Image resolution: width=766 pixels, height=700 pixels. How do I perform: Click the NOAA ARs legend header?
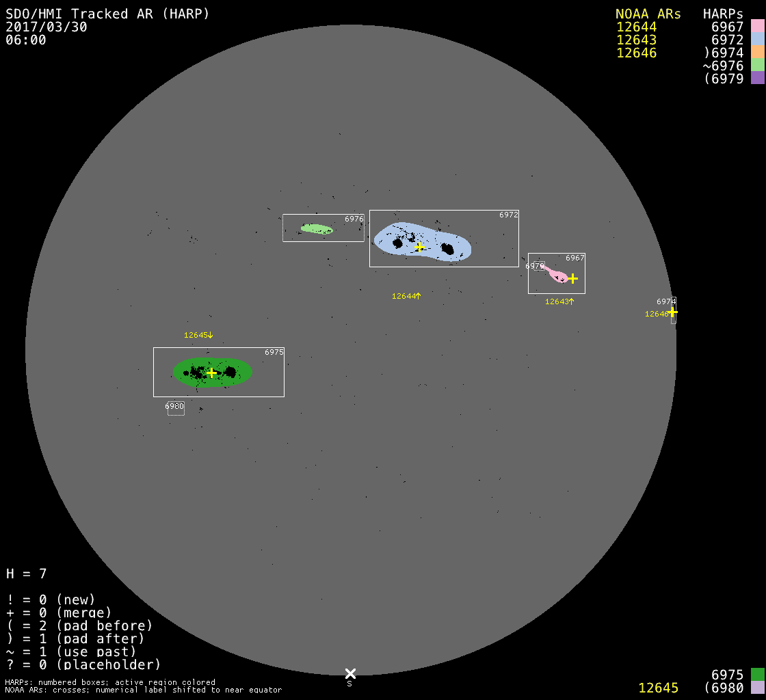[648, 14]
